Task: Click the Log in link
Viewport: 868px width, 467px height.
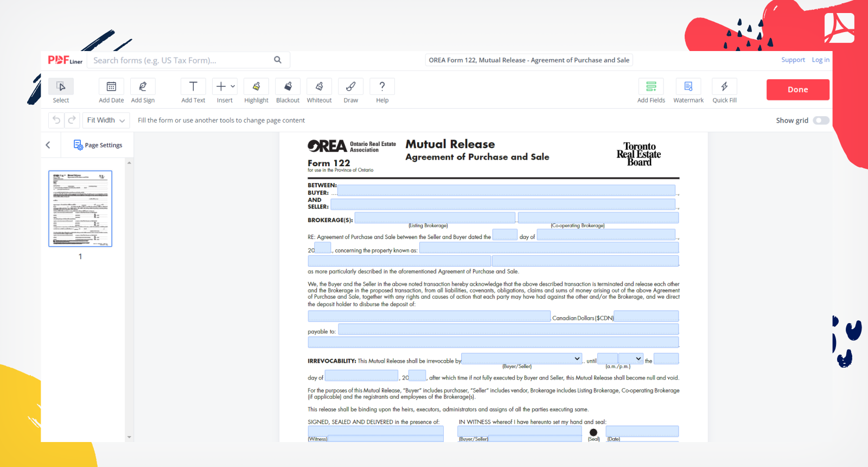Action: pos(820,60)
